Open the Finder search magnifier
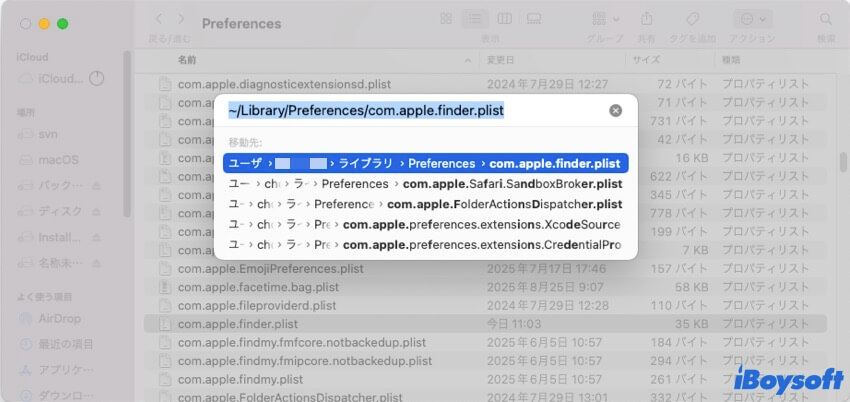This screenshot has width=850, height=402. point(825,19)
